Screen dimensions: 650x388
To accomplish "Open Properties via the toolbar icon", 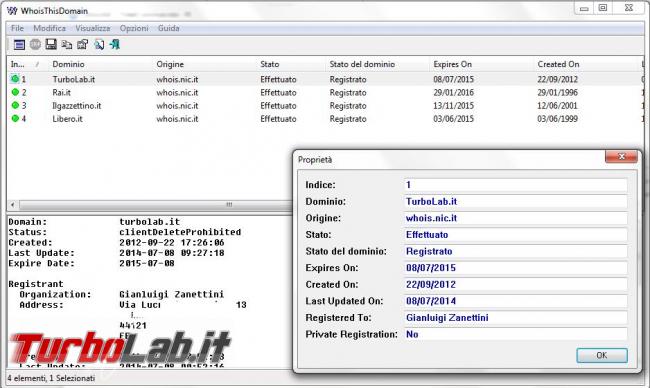I will (x=82, y=44).
